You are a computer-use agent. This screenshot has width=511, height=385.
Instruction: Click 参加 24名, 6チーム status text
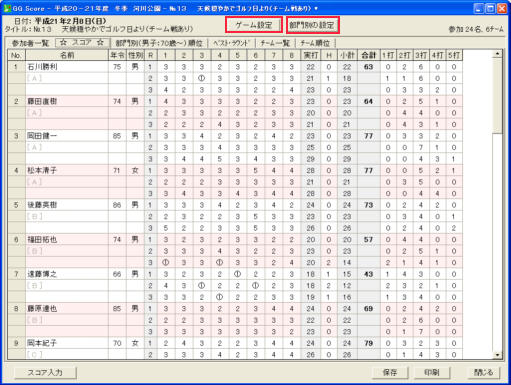coord(476,30)
